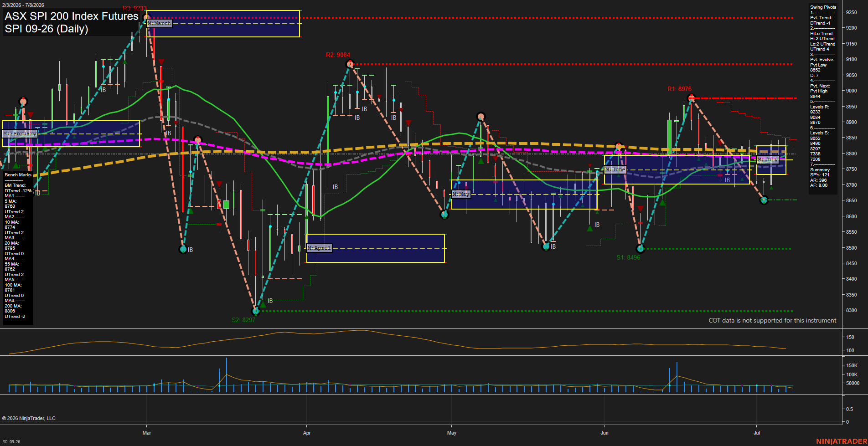Select the R2: 9084 resistance label
The height and width of the screenshot is (446, 868).
(338, 55)
